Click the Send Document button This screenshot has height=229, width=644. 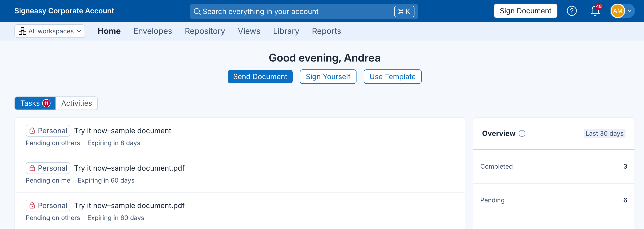pos(260,77)
